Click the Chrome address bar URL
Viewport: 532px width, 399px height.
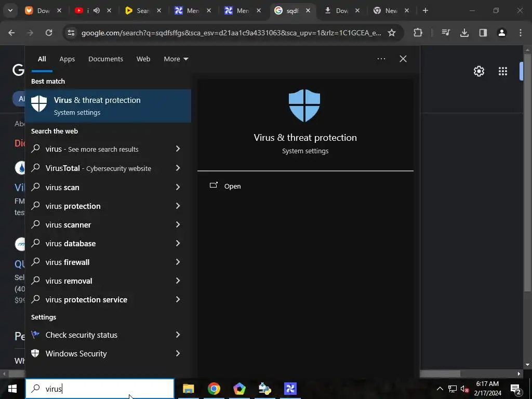[231, 33]
